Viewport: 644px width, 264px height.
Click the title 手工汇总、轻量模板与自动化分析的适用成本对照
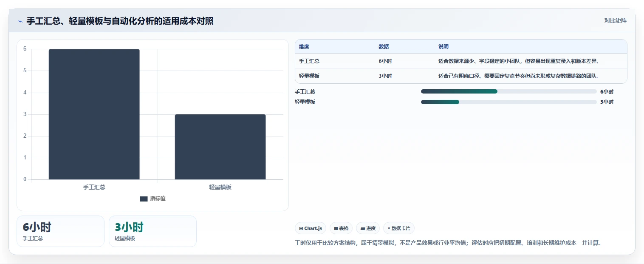coord(120,21)
